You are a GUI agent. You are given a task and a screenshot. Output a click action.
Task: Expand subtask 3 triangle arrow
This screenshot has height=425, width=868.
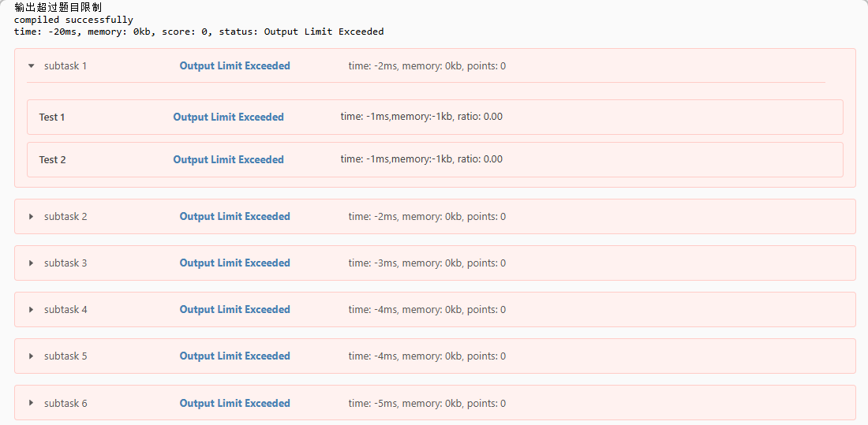coord(32,263)
